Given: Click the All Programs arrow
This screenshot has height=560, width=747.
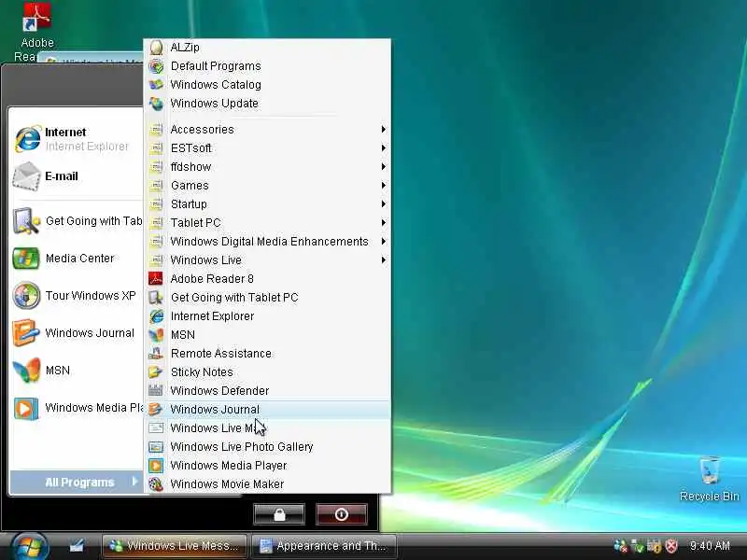Looking at the screenshot, I should point(135,482).
